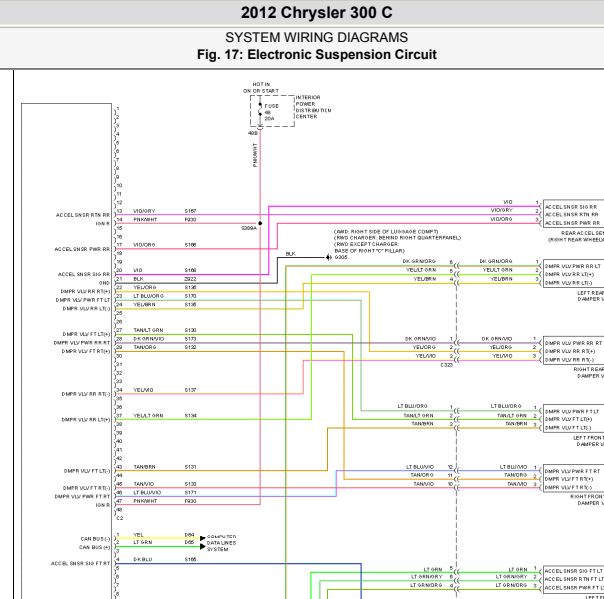
Task: Click 'ACCEL SNSR SIG RR' in rear sensor box
Action: coord(571,207)
